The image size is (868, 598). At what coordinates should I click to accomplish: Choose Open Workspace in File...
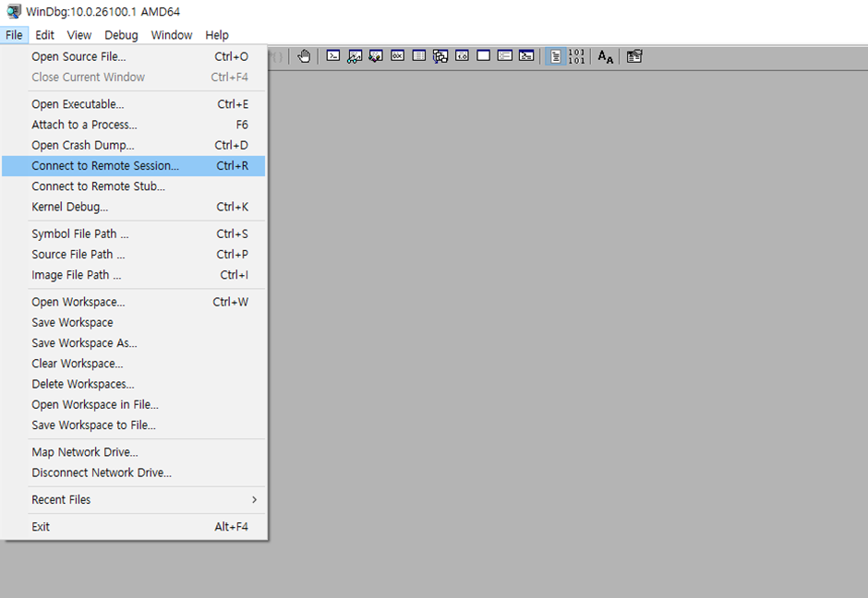pyautogui.click(x=133, y=404)
